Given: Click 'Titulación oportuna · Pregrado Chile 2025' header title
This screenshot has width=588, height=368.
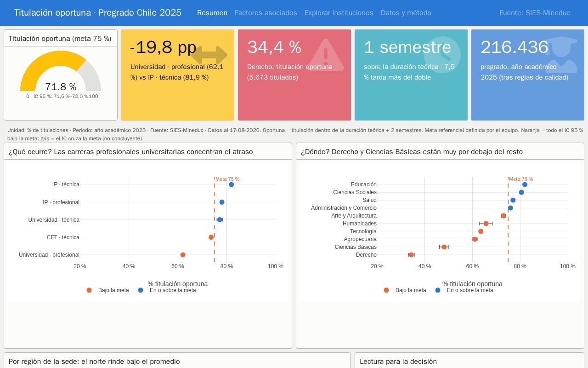Looking at the screenshot, I should (98, 13).
